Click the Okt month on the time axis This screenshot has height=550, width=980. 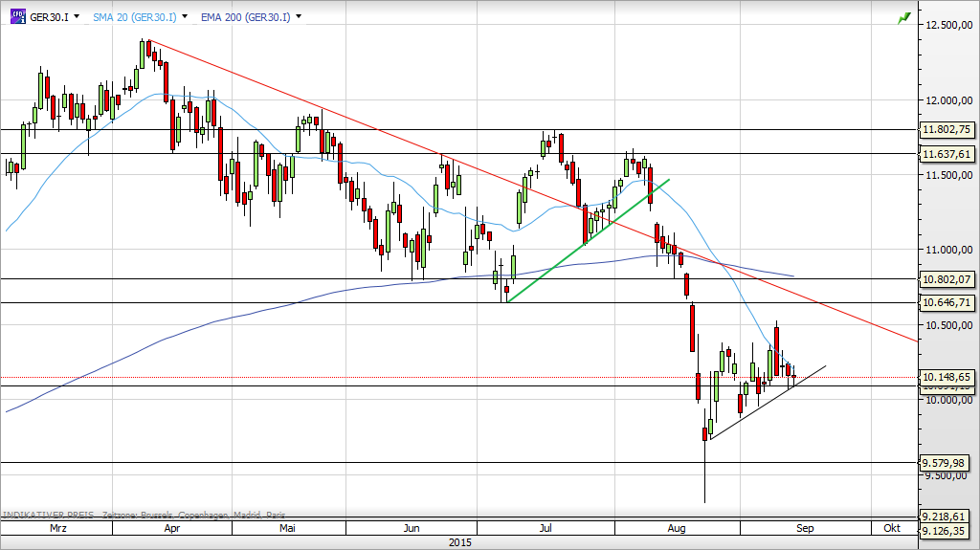coord(892,528)
